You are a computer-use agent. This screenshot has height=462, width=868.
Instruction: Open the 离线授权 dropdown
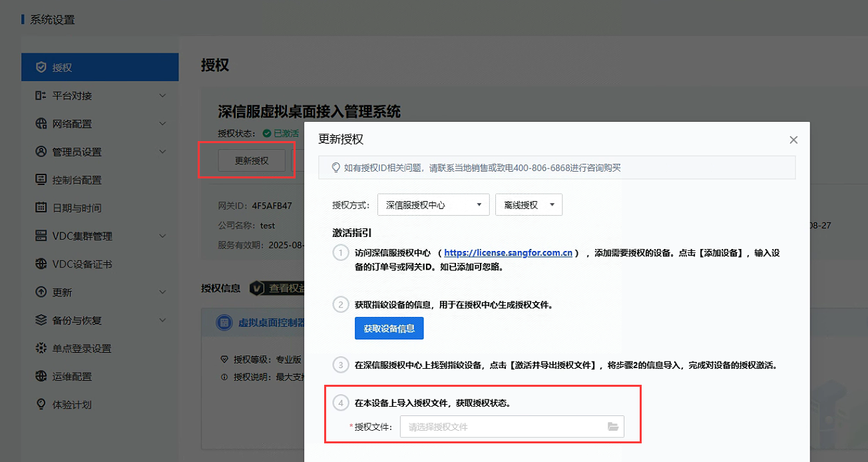pos(529,205)
